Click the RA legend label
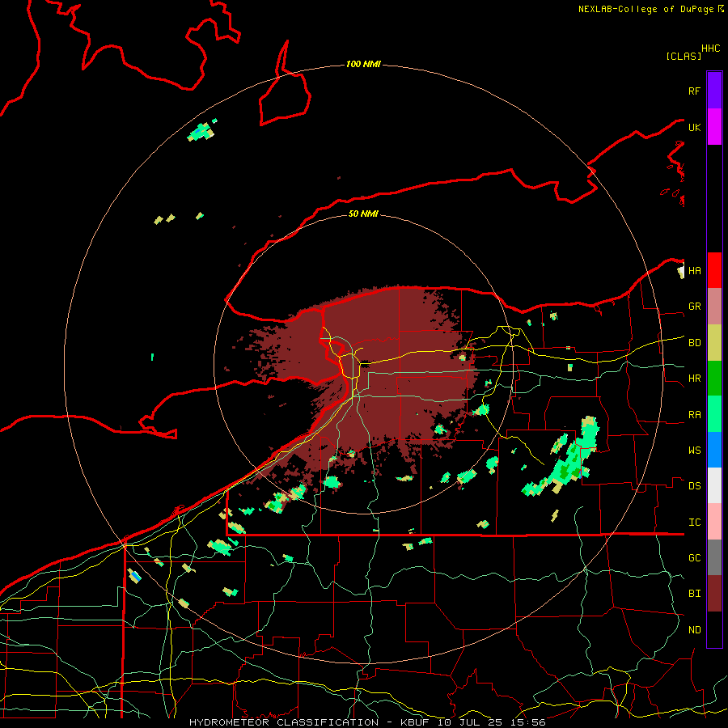 point(694,415)
